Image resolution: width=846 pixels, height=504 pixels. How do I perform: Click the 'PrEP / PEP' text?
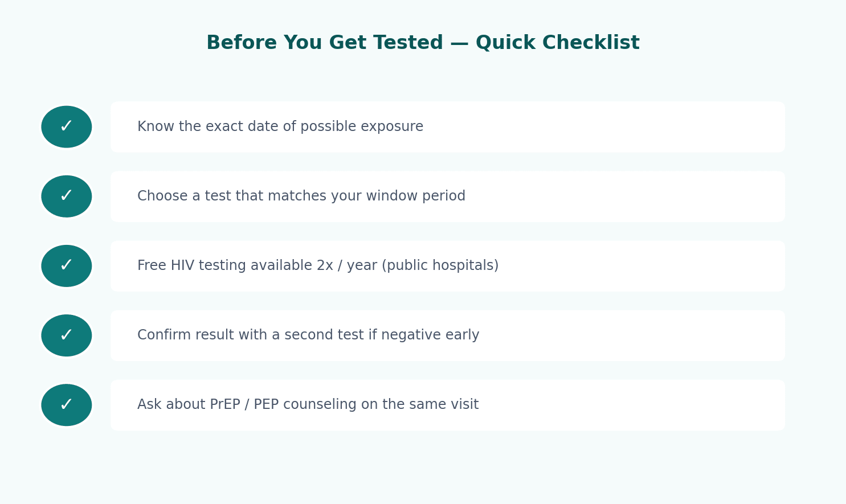243,405
